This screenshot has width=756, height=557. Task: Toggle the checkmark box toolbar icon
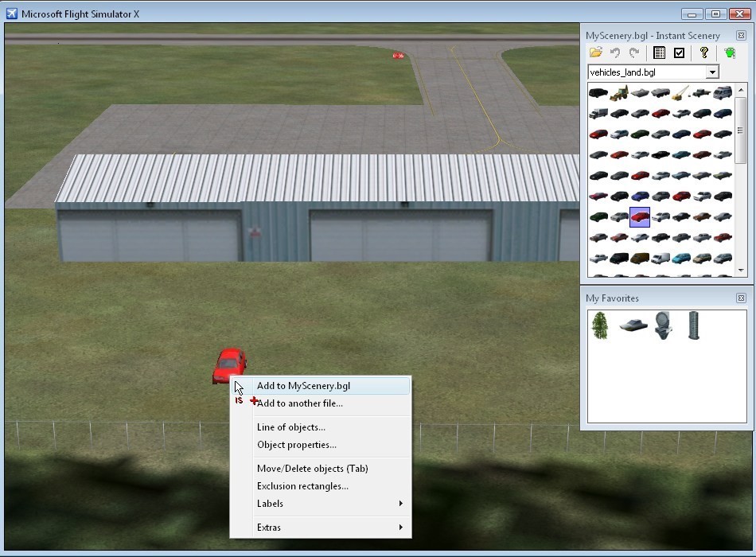pos(679,53)
